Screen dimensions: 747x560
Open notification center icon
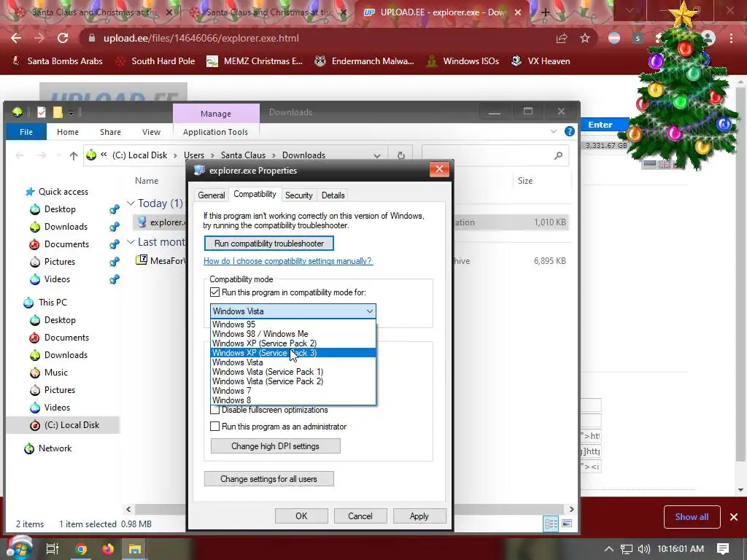(723, 549)
